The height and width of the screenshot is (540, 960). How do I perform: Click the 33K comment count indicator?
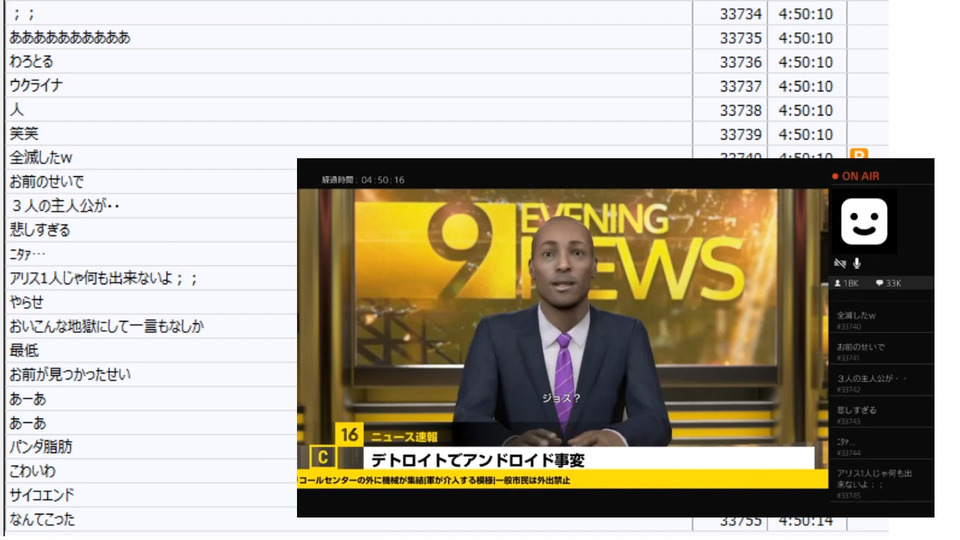coord(888,283)
